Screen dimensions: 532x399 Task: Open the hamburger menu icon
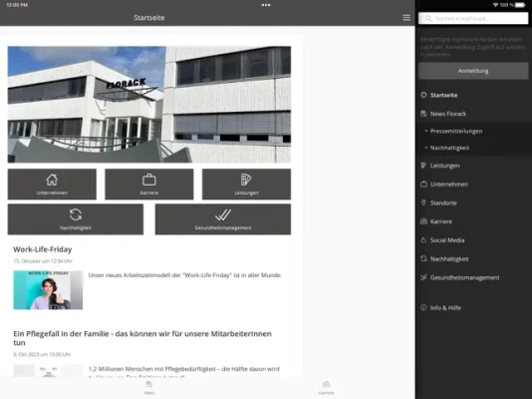406,18
